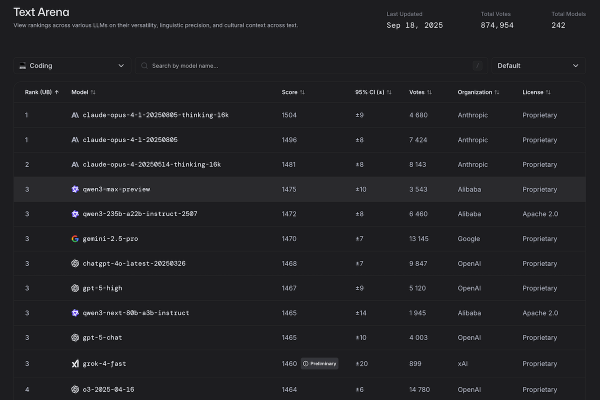The height and width of the screenshot is (400, 600).
Task: Open qwen3-max-preview model name
Action: pyautogui.click(x=116, y=189)
